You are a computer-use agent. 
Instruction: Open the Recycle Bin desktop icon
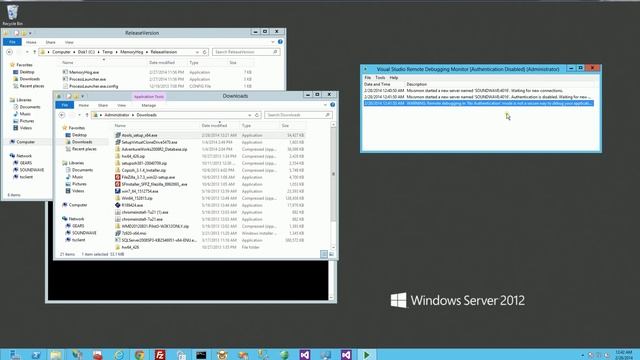(13, 14)
